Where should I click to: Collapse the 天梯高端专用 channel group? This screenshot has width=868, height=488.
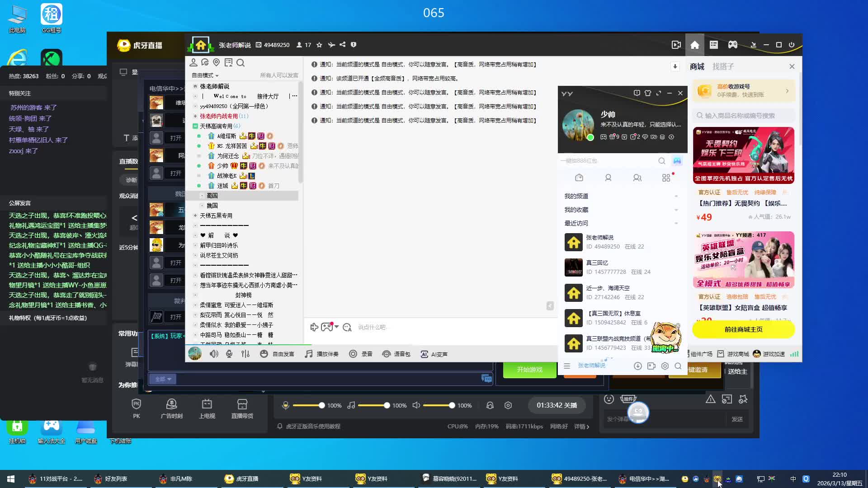click(x=195, y=126)
